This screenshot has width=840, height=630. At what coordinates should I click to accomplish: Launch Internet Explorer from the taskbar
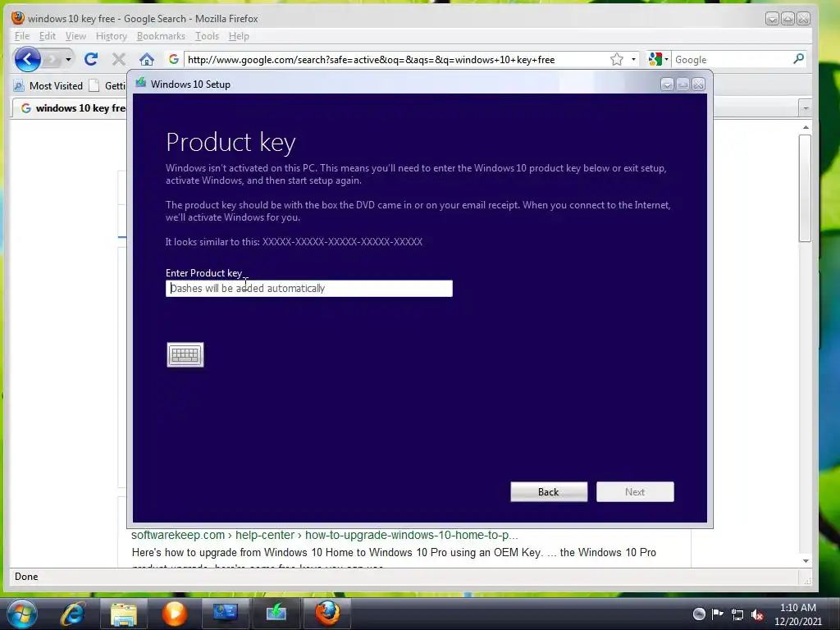pyautogui.click(x=73, y=613)
